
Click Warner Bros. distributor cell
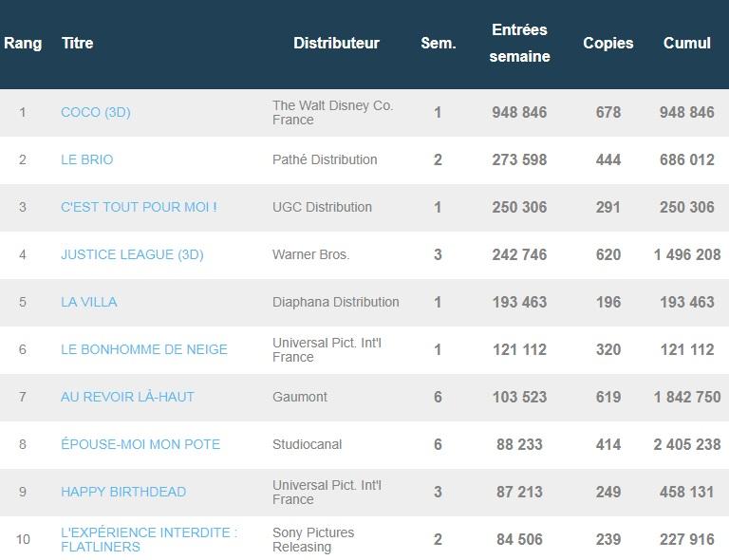(310, 254)
